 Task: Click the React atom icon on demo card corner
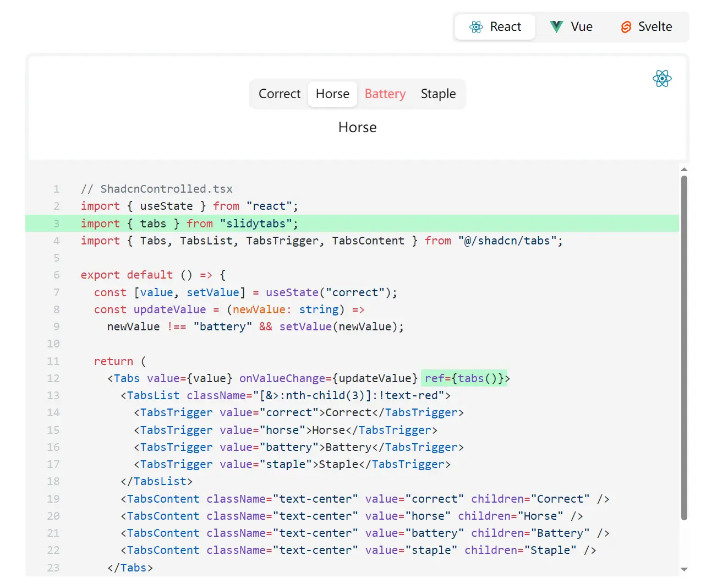pyautogui.click(x=662, y=79)
